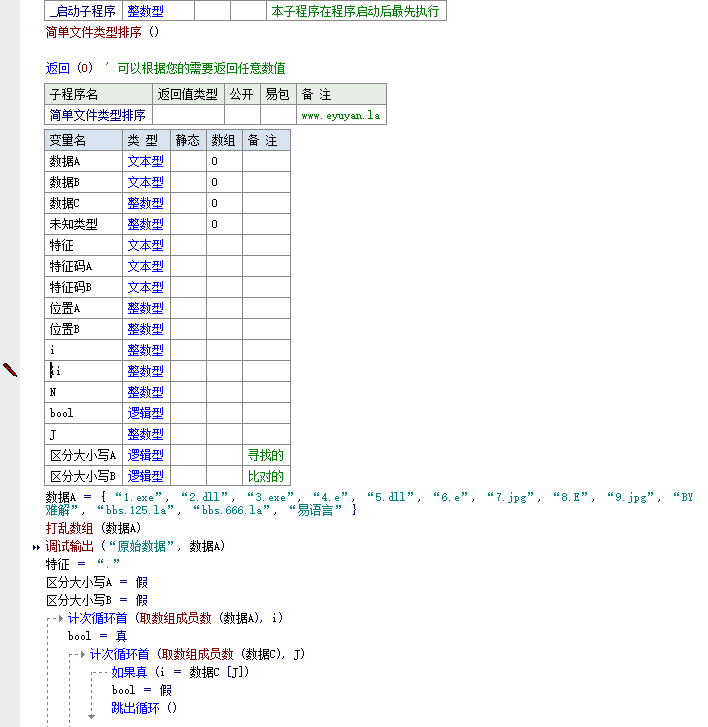Select variable 数据A name cell
The height and width of the screenshot is (727, 708).
83,161
